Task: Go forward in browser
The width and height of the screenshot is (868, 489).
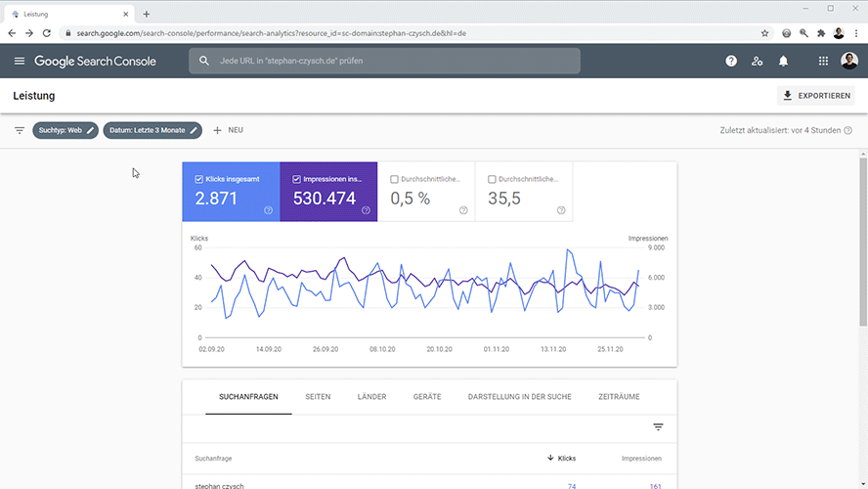Action: pos(29,33)
